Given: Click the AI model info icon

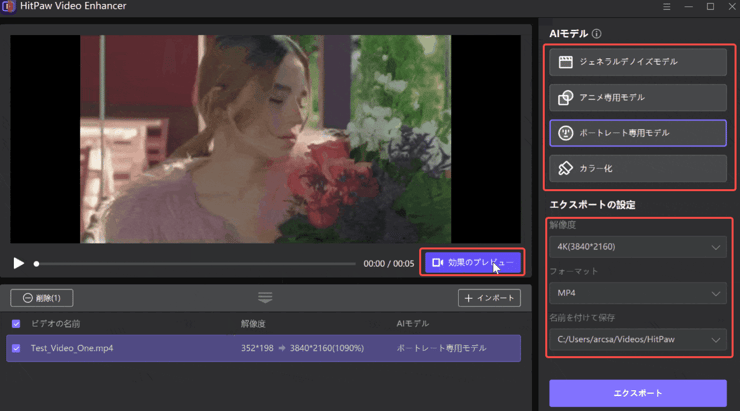Looking at the screenshot, I should [x=597, y=34].
